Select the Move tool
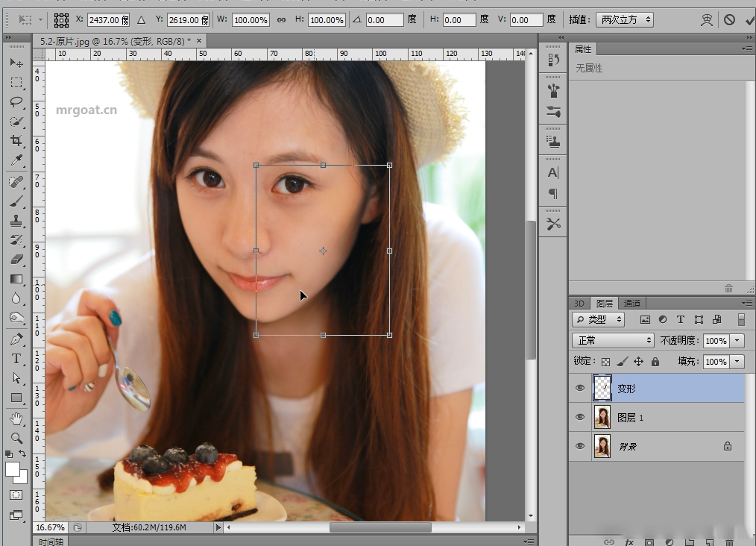 pyautogui.click(x=16, y=63)
